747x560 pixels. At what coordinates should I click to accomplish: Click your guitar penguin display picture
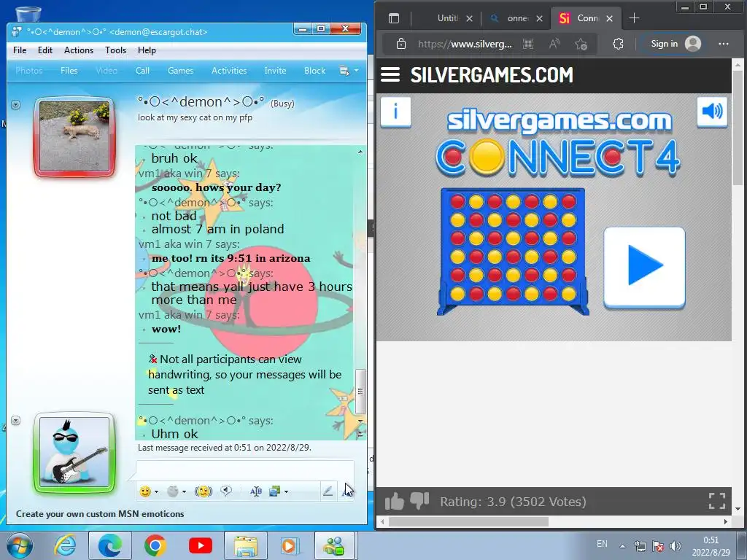coord(74,452)
